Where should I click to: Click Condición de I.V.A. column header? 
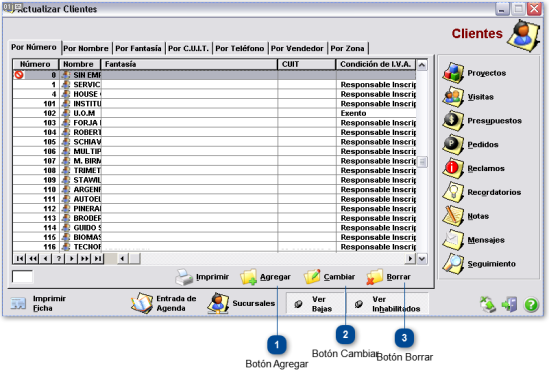click(x=376, y=64)
